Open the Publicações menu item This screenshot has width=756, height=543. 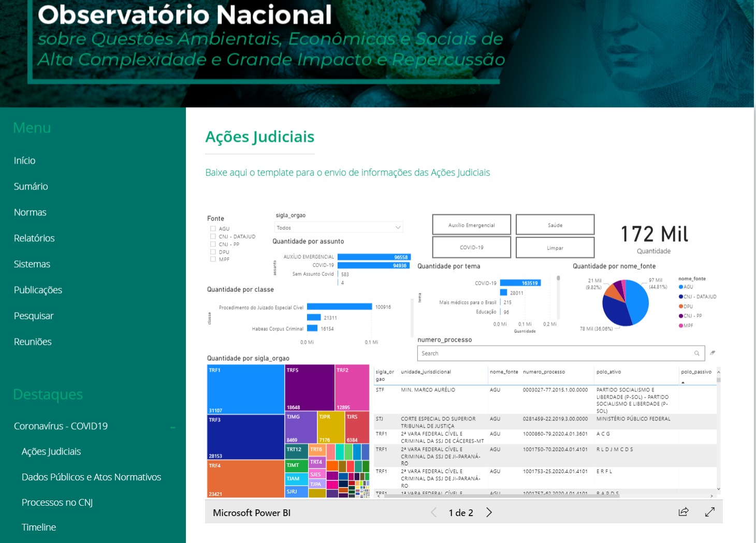[38, 290]
